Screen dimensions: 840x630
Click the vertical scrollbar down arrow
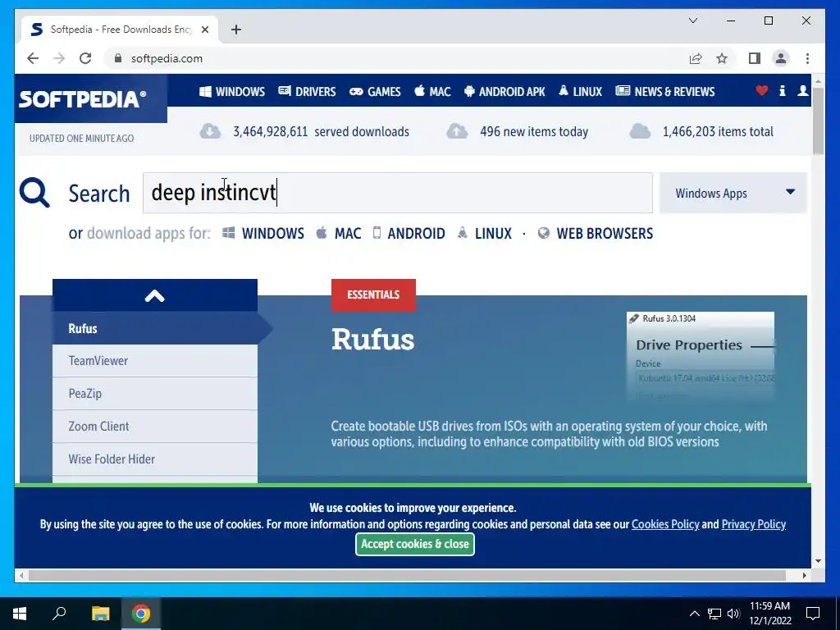pyautogui.click(x=818, y=561)
